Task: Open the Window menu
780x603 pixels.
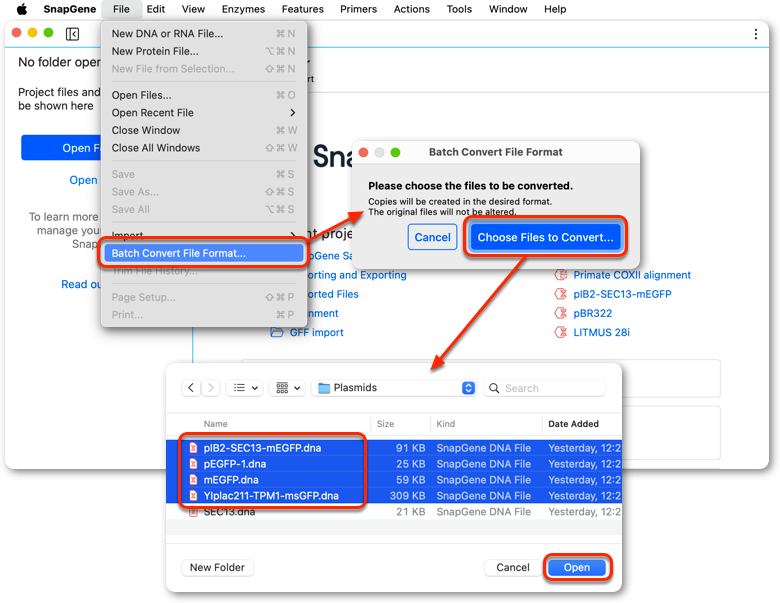Action: 508,9
